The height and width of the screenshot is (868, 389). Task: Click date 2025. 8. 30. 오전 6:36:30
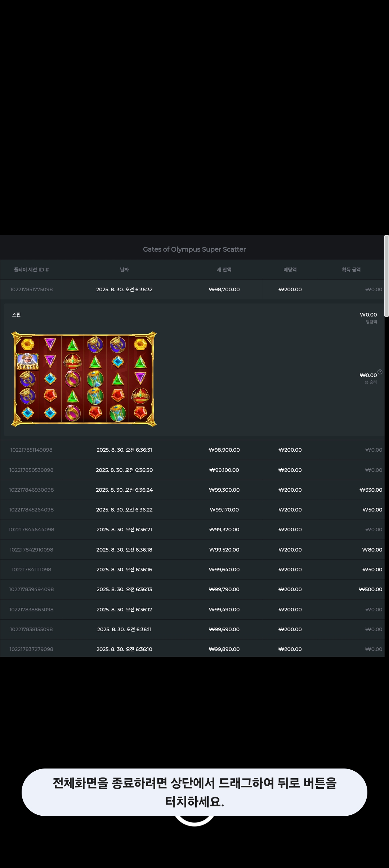point(124,470)
